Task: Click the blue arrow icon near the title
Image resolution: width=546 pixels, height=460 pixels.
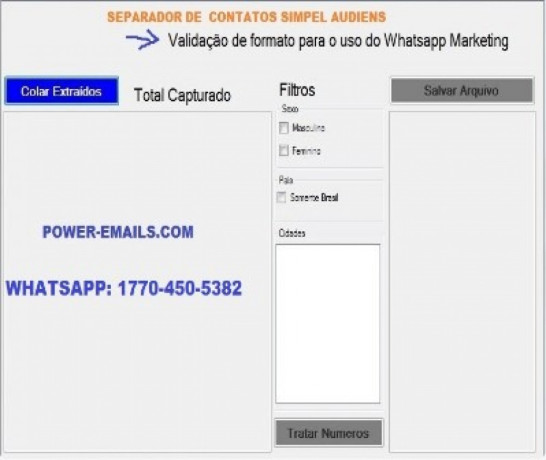Action: (143, 39)
